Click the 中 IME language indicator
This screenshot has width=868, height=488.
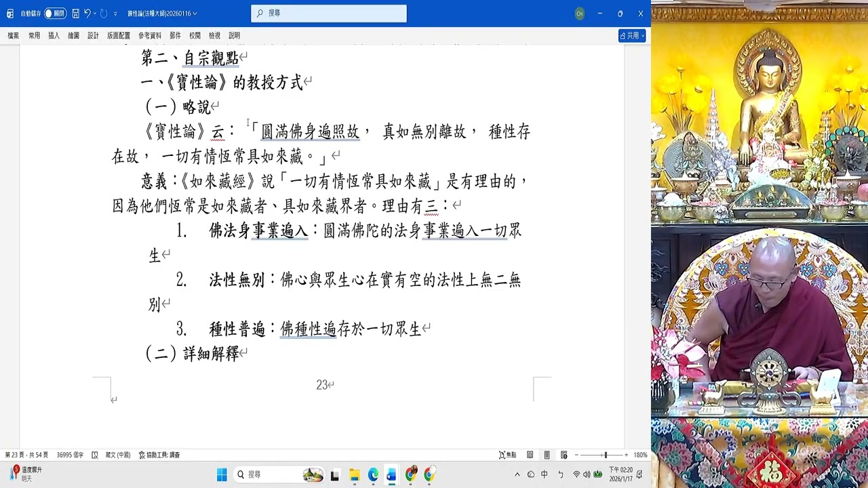pyautogui.click(x=545, y=474)
